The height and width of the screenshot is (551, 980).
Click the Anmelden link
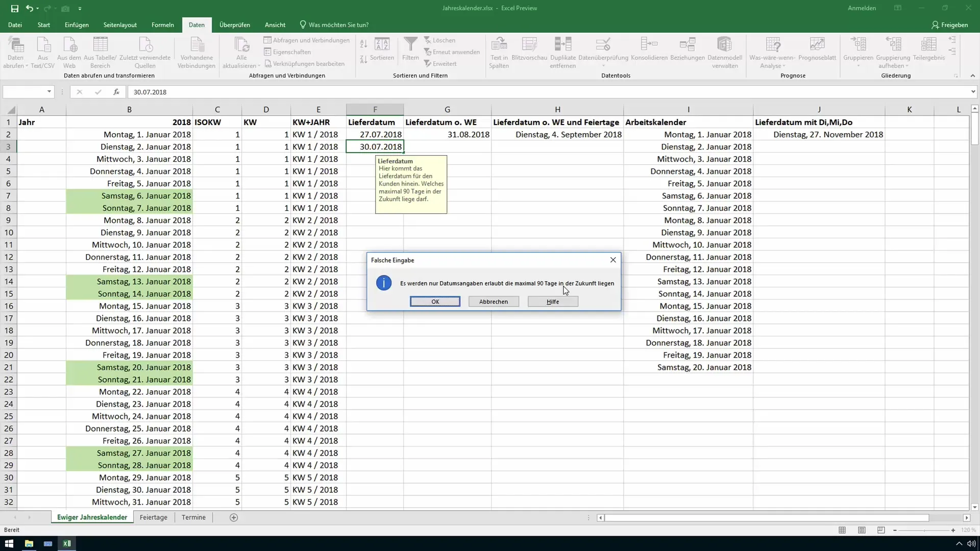(862, 8)
